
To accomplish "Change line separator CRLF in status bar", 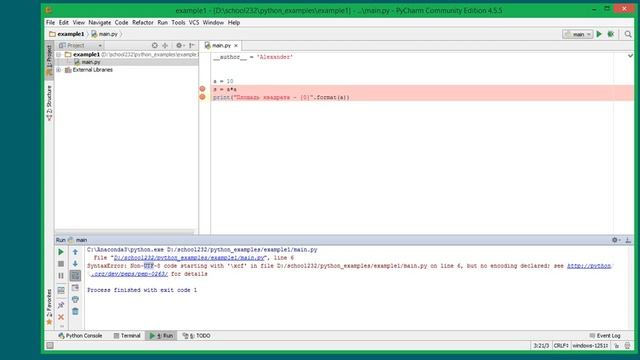I will click(x=561, y=346).
